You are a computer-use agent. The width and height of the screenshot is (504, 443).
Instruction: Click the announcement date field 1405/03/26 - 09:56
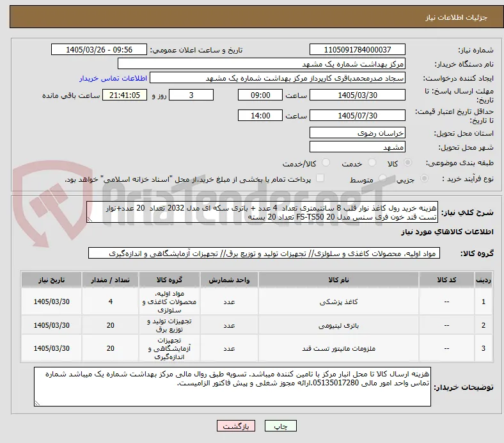[x=99, y=49]
